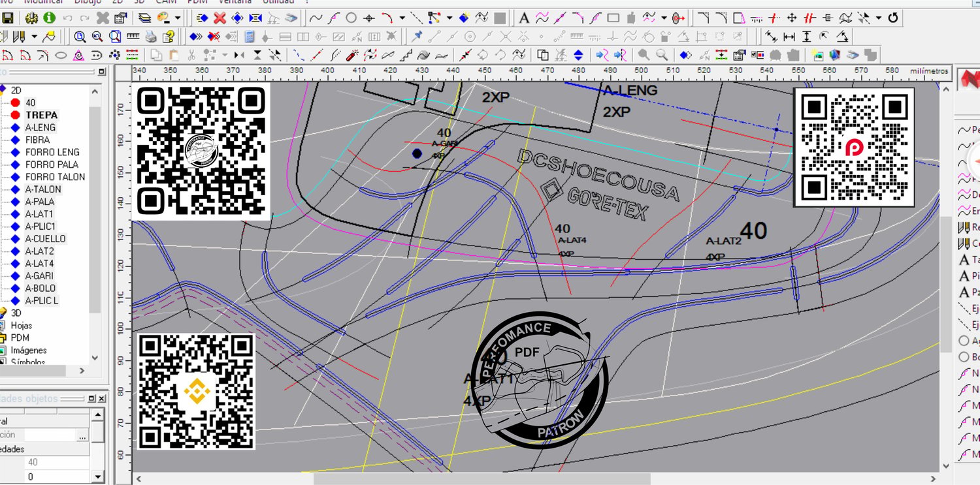Open the calculator icon

pyautogui.click(x=250, y=37)
